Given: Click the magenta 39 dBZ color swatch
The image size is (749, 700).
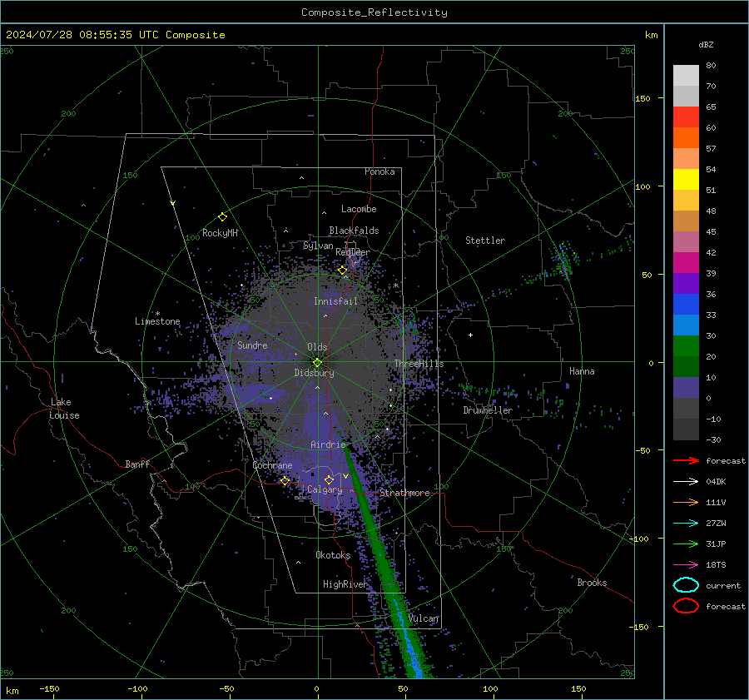Looking at the screenshot, I should [x=686, y=263].
